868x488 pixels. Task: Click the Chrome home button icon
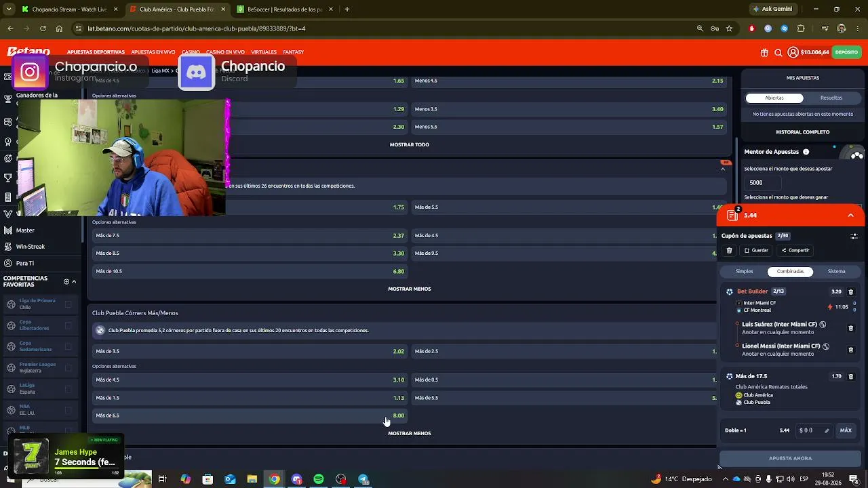click(x=59, y=28)
